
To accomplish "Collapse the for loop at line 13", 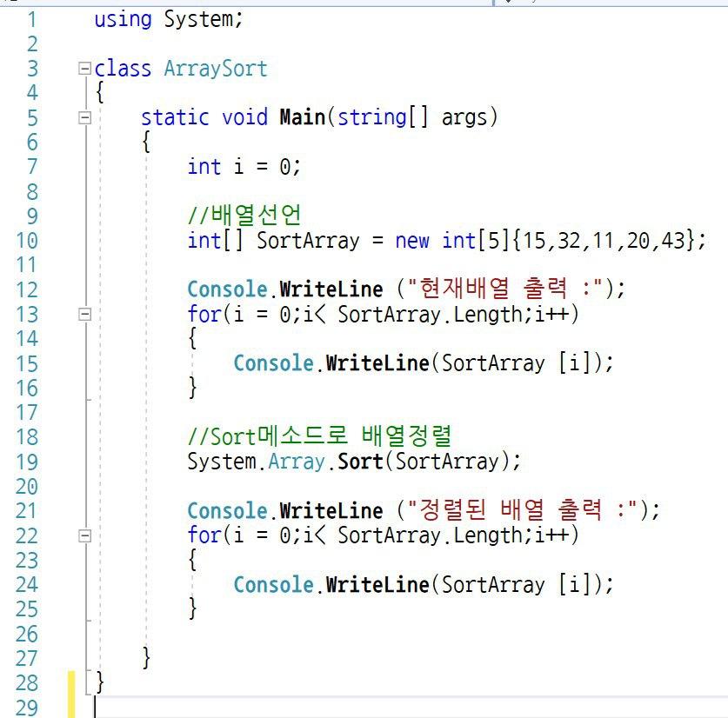I will (84, 314).
